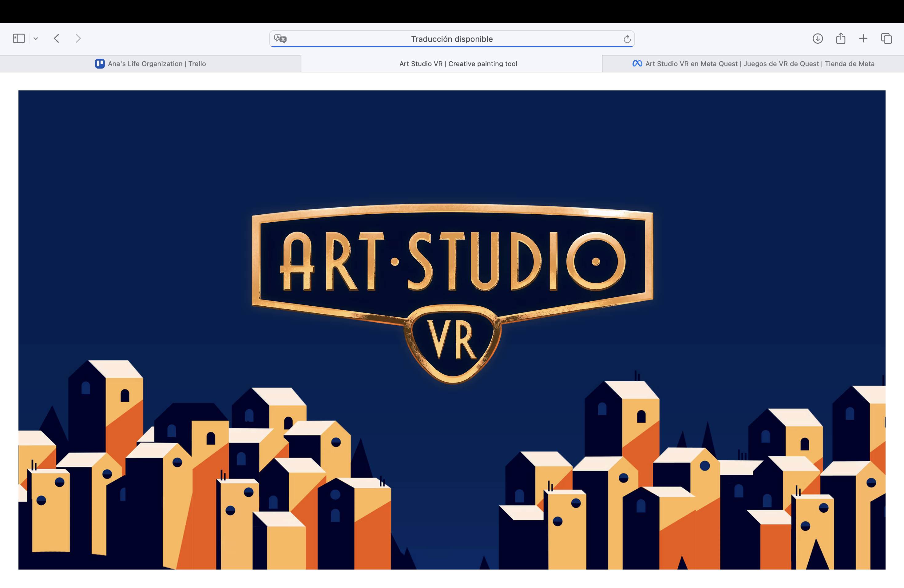Select the Art Studio VR Creative painting tool tab

point(458,64)
